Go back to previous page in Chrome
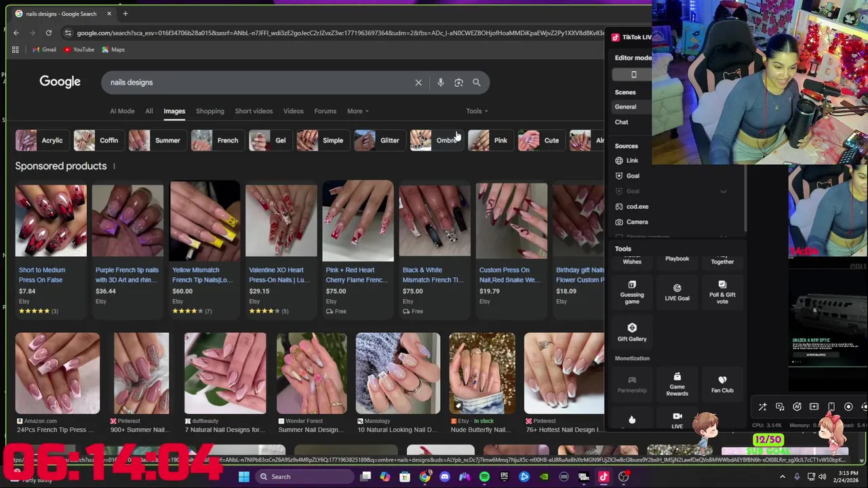The height and width of the screenshot is (488, 868). 16,33
